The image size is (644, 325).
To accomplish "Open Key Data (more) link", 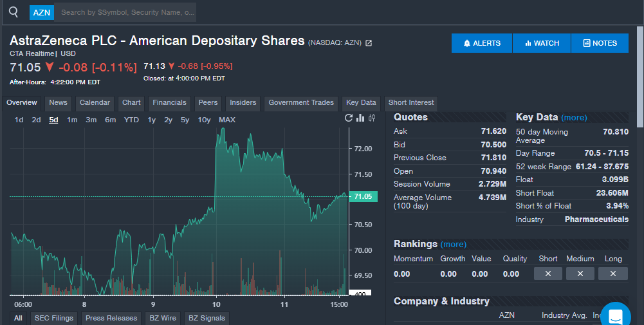I will pyautogui.click(x=574, y=118).
